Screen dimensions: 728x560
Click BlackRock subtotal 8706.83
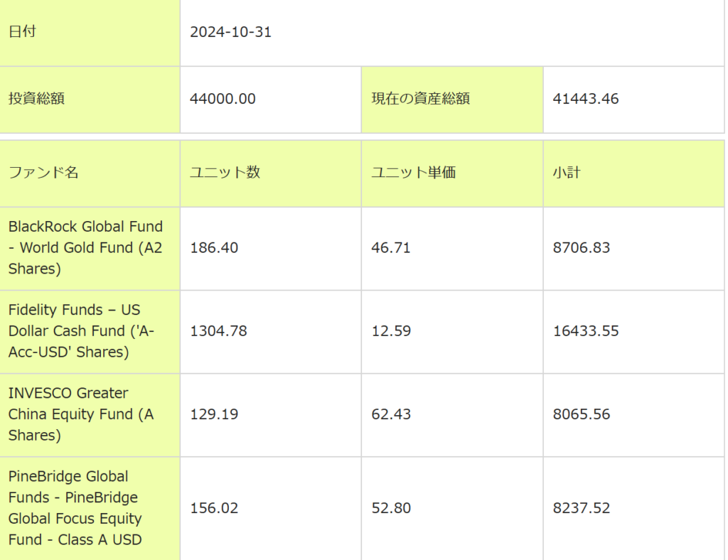click(582, 248)
